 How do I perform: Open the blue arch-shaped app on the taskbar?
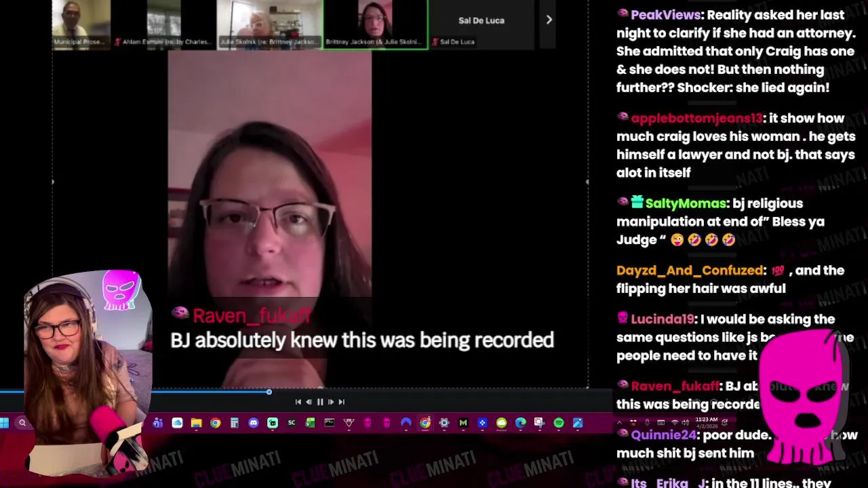click(406, 423)
